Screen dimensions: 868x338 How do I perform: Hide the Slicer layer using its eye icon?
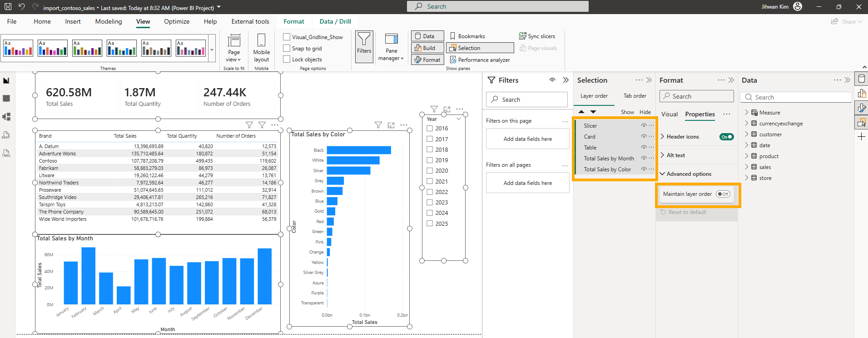[x=644, y=125]
